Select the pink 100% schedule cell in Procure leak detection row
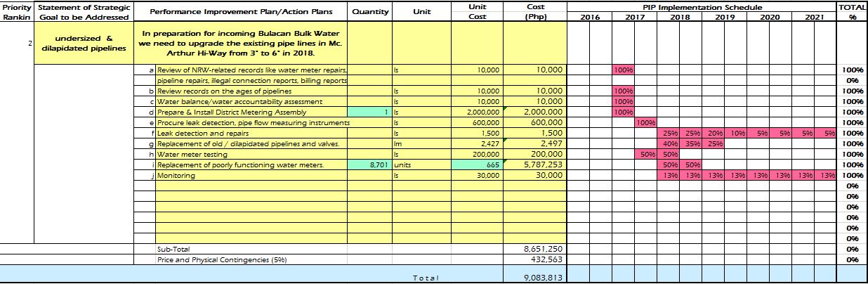 (645, 123)
